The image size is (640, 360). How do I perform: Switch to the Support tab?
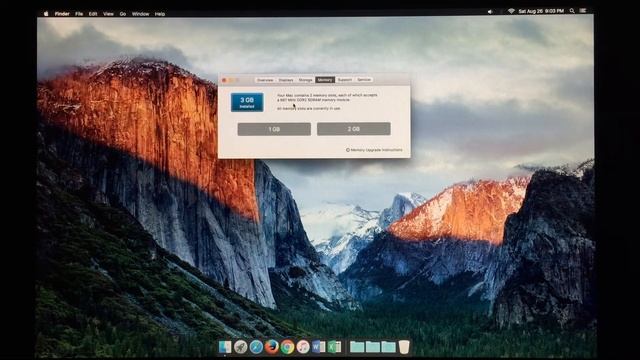pos(344,80)
